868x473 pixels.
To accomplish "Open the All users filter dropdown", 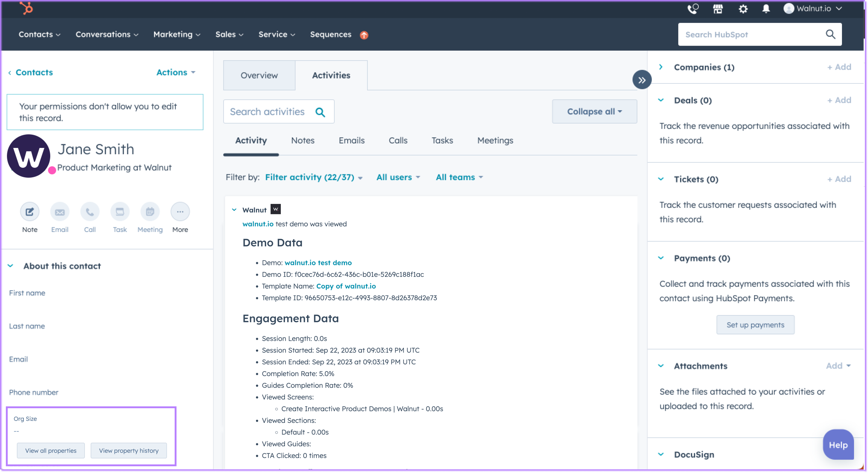I will pos(398,177).
